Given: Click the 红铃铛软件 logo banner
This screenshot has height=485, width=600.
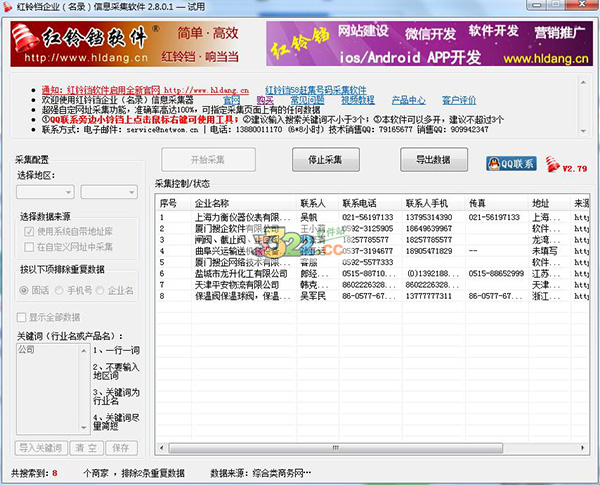Looking at the screenshot, I should tap(126, 44).
